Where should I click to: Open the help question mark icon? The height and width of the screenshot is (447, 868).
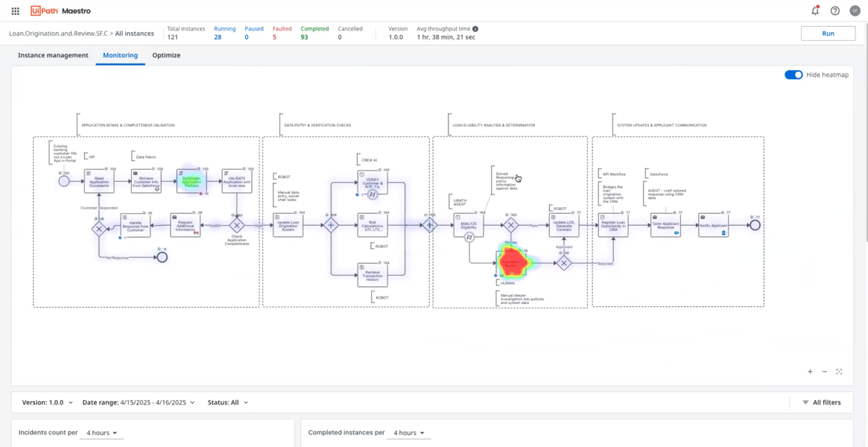834,11
